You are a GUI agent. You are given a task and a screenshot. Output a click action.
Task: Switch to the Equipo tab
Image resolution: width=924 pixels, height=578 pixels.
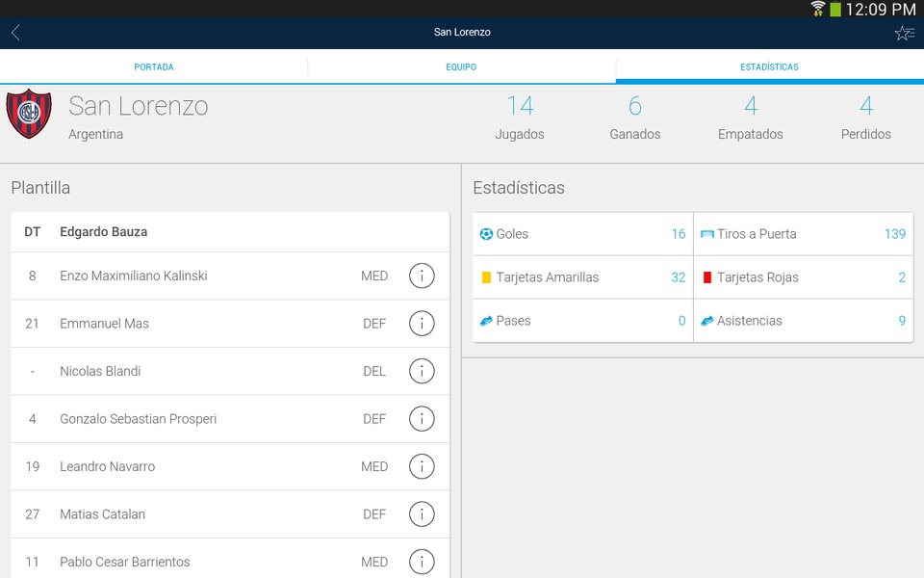coord(461,66)
